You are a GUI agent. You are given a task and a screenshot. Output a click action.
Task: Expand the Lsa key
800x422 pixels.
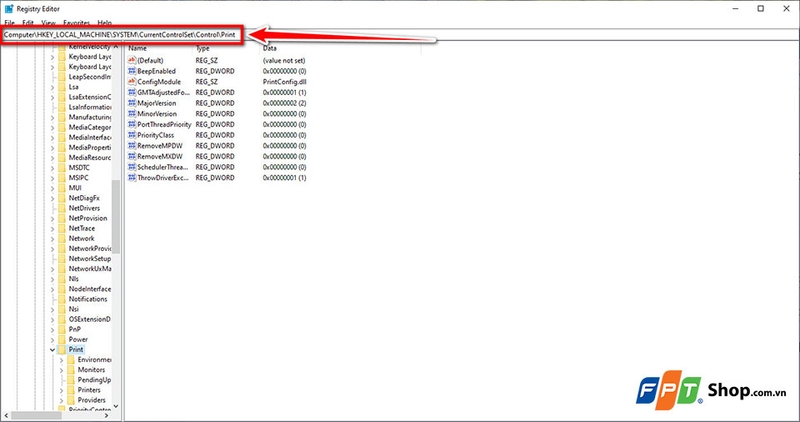52,87
